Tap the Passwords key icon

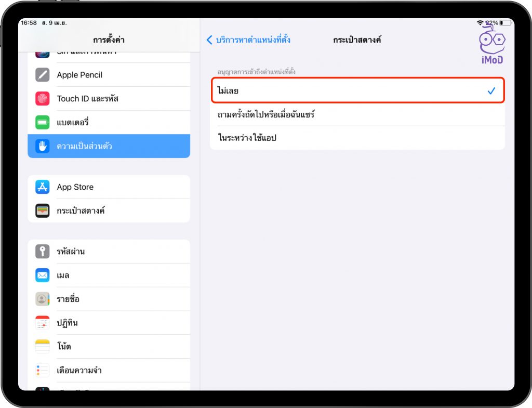click(43, 252)
